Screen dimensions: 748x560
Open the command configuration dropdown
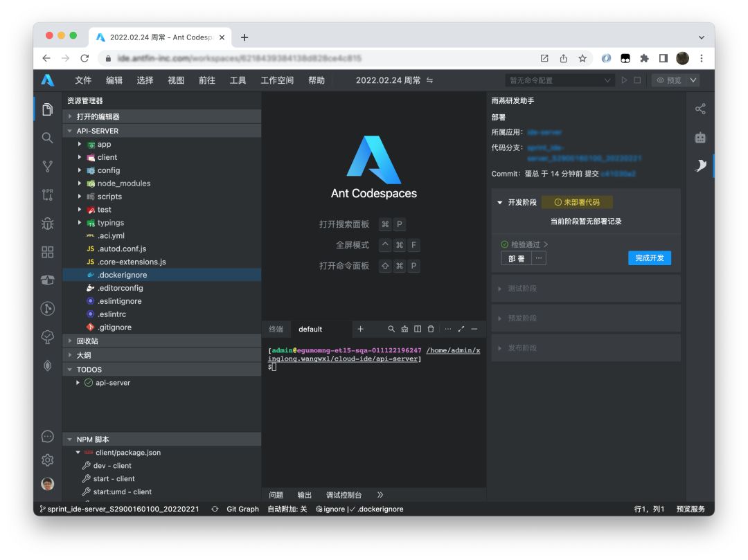560,80
